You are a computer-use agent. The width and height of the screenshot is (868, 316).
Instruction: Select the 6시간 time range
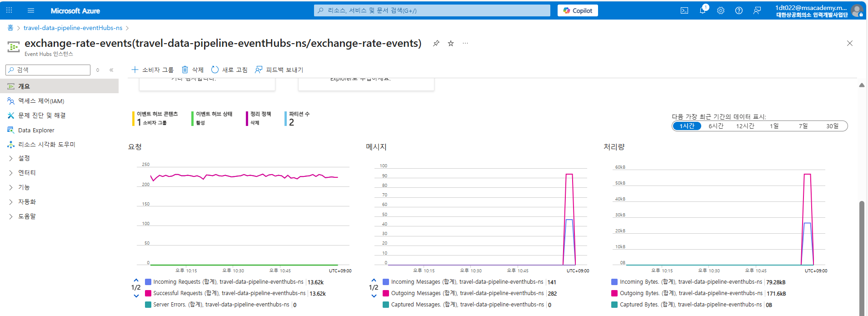point(716,126)
